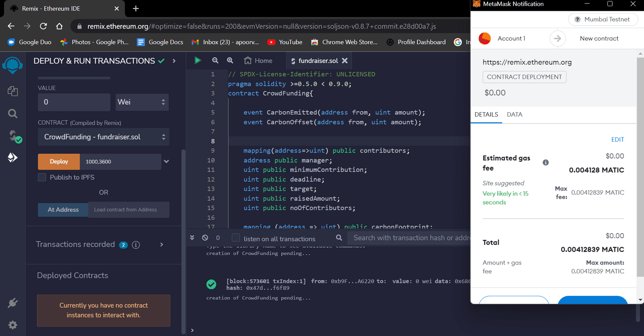Open the Google Docs bookmark
The image size is (644, 336).
coord(160,42)
